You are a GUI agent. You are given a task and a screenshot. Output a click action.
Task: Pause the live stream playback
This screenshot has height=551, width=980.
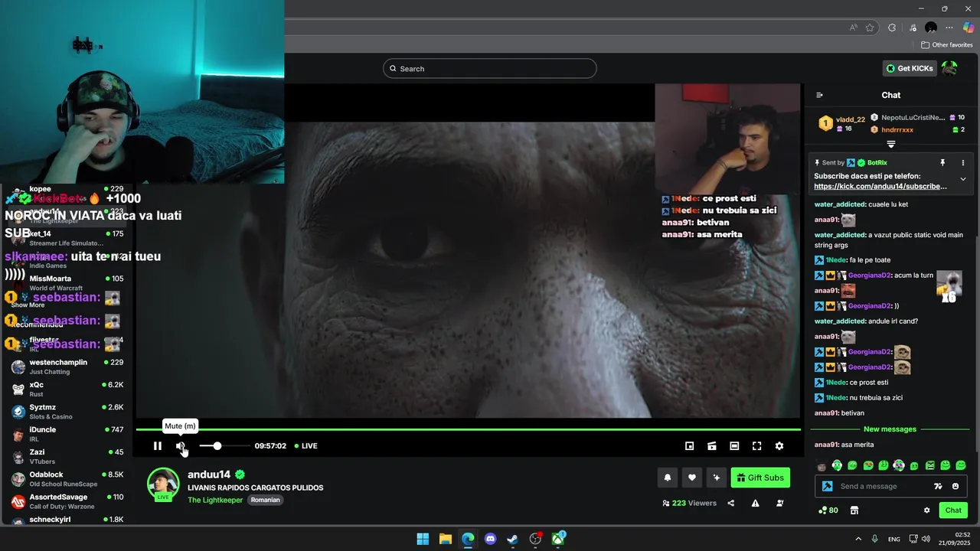click(158, 446)
